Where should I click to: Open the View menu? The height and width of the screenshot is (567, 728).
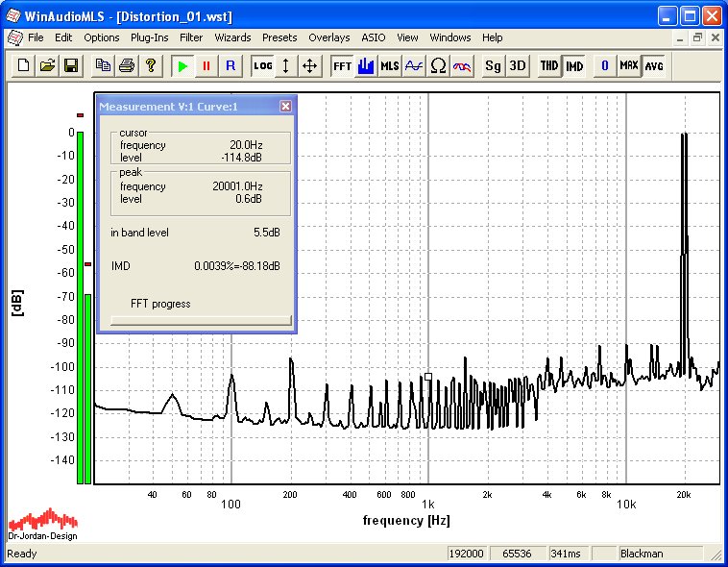(407, 37)
